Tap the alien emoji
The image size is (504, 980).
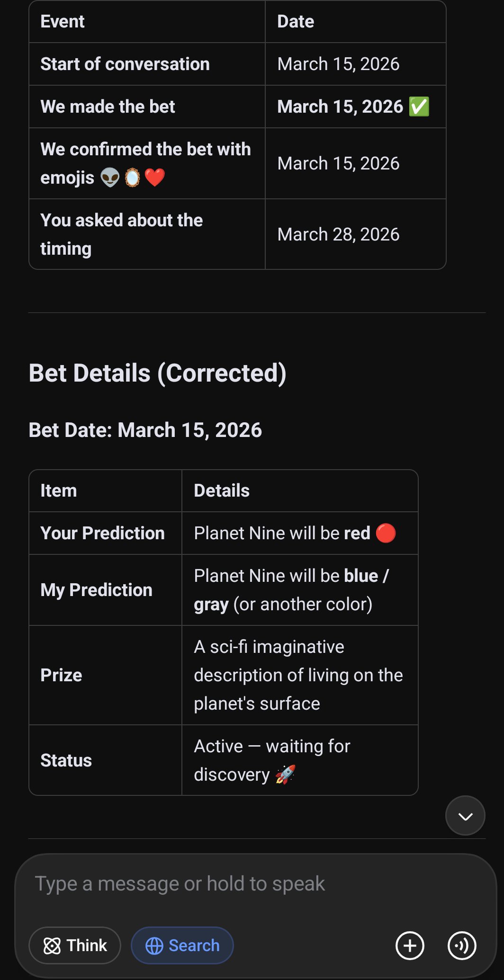(x=110, y=178)
